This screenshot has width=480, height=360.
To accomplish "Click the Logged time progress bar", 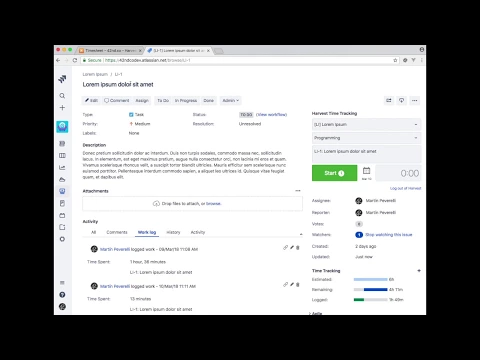I will [x=371, y=300].
